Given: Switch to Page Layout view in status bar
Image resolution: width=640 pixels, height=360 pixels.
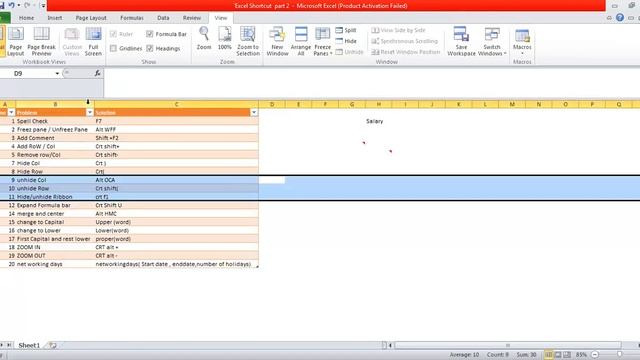Looking at the screenshot, I should 558,355.
